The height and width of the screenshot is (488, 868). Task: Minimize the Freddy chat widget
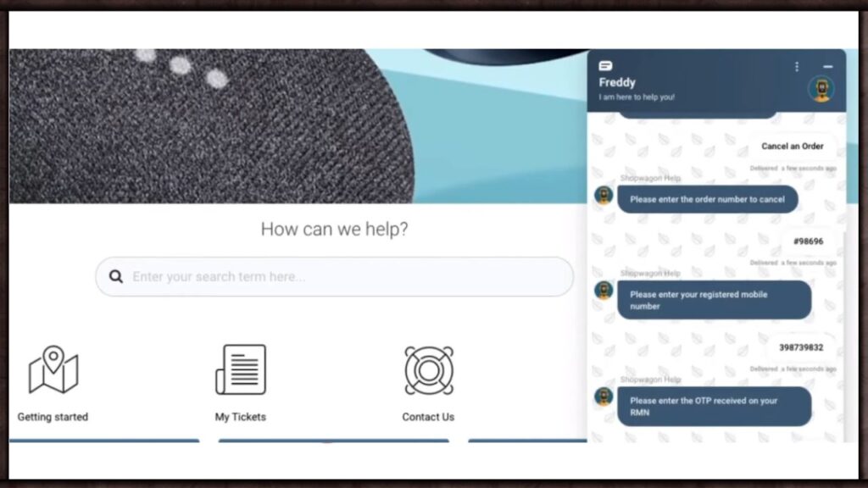tap(827, 67)
